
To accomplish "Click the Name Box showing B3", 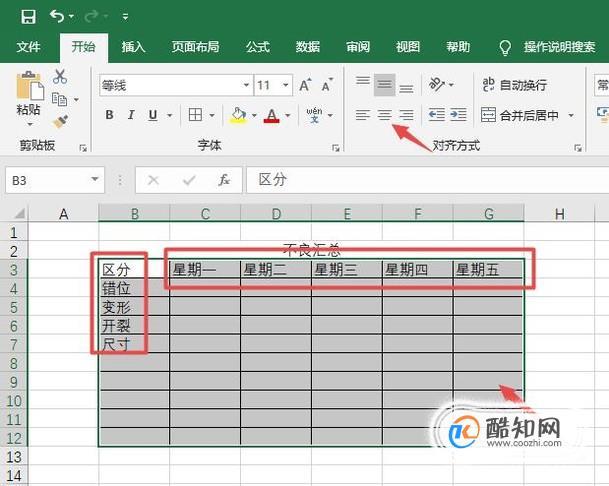I will [49, 180].
